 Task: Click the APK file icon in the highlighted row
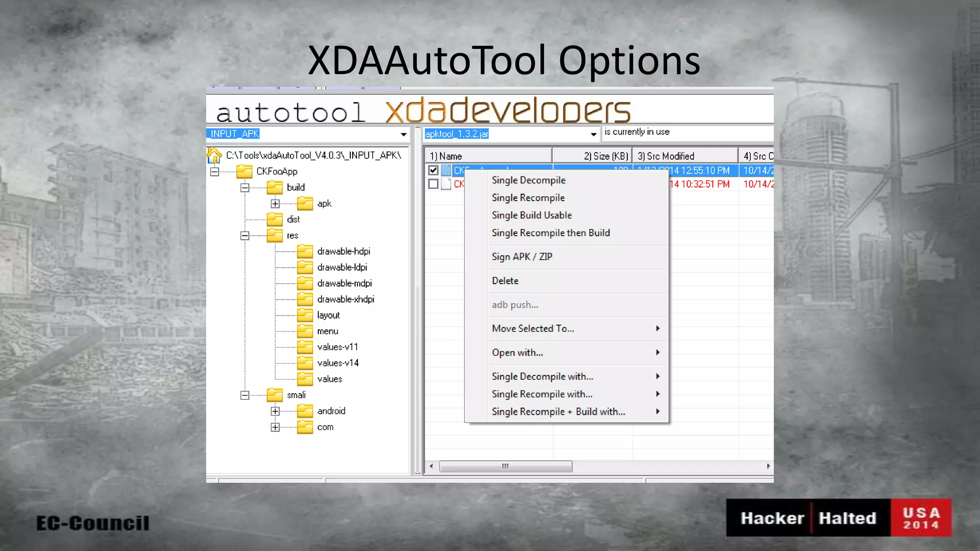[446, 170]
